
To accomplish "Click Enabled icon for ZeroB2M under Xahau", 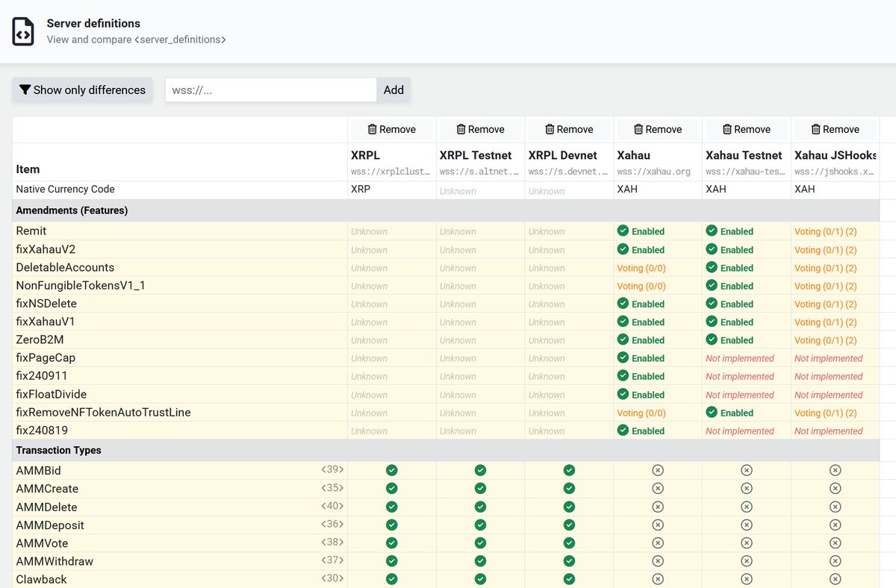I will (x=623, y=340).
